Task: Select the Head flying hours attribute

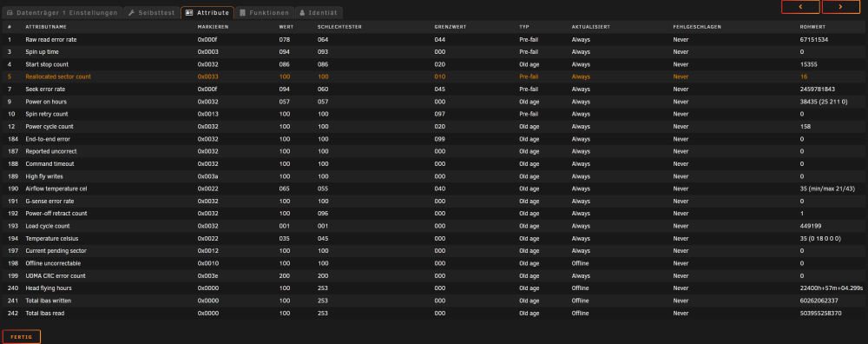Action: pyautogui.click(x=48, y=288)
